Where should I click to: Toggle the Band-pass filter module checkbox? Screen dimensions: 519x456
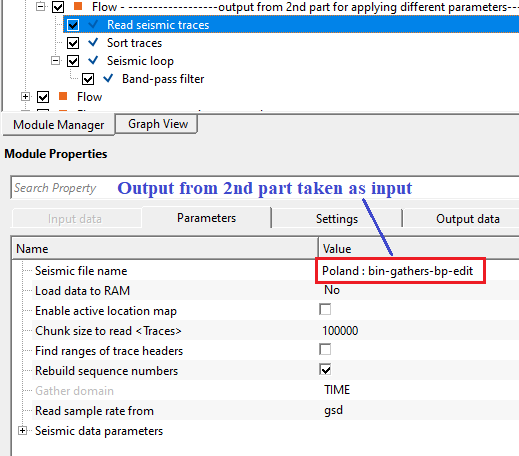[88, 79]
